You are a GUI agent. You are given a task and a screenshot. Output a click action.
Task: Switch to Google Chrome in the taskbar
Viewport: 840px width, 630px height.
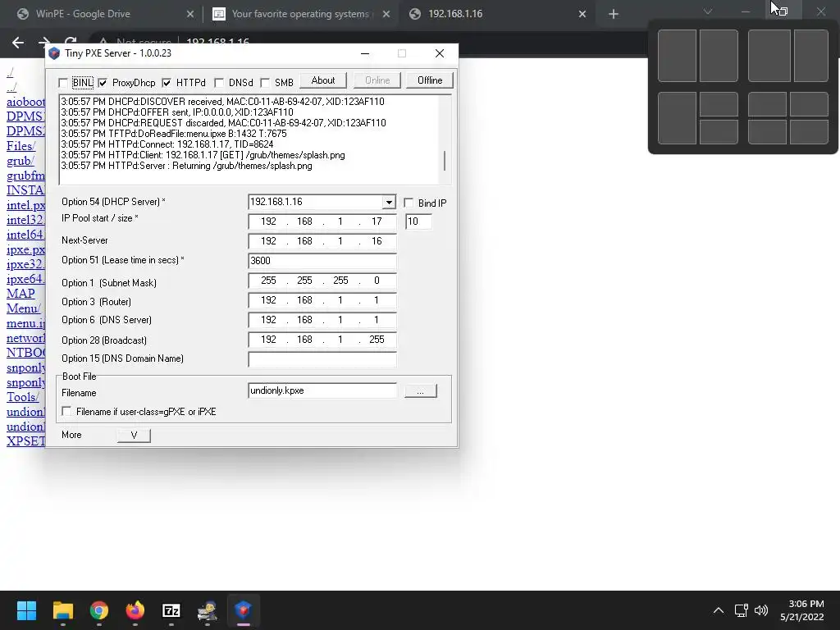click(99, 610)
